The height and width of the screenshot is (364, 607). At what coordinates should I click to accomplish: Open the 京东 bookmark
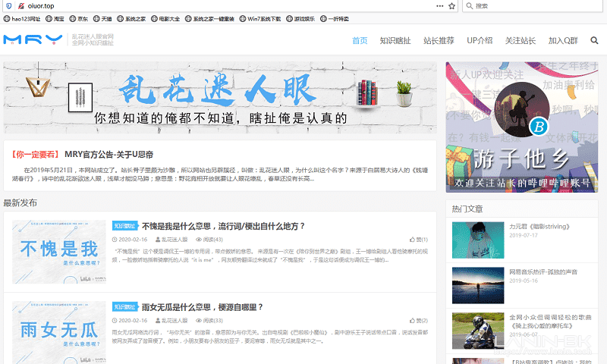(x=79, y=18)
